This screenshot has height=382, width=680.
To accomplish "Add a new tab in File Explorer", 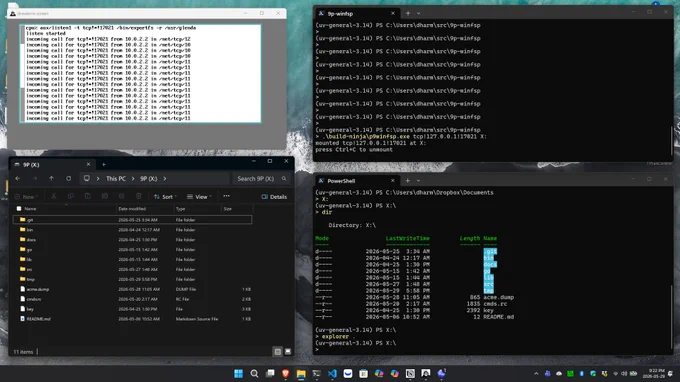I will pyautogui.click(x=104, y=165).
